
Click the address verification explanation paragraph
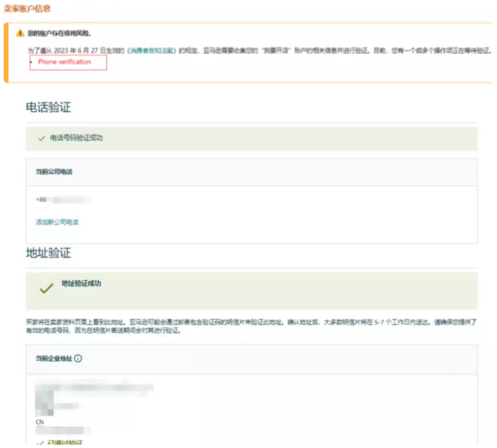point(251,326)
